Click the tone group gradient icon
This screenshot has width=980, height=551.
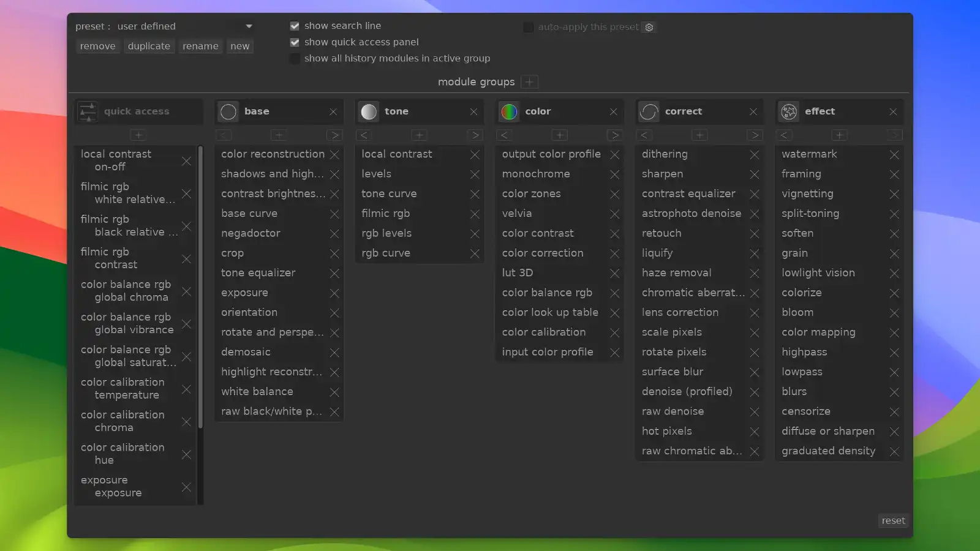click(x=369, y=111)
